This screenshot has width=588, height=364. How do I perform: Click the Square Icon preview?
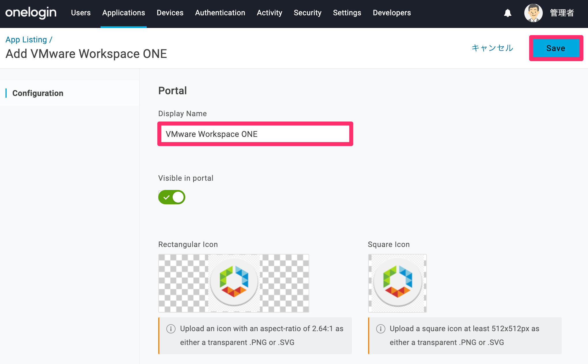[397, 283]
